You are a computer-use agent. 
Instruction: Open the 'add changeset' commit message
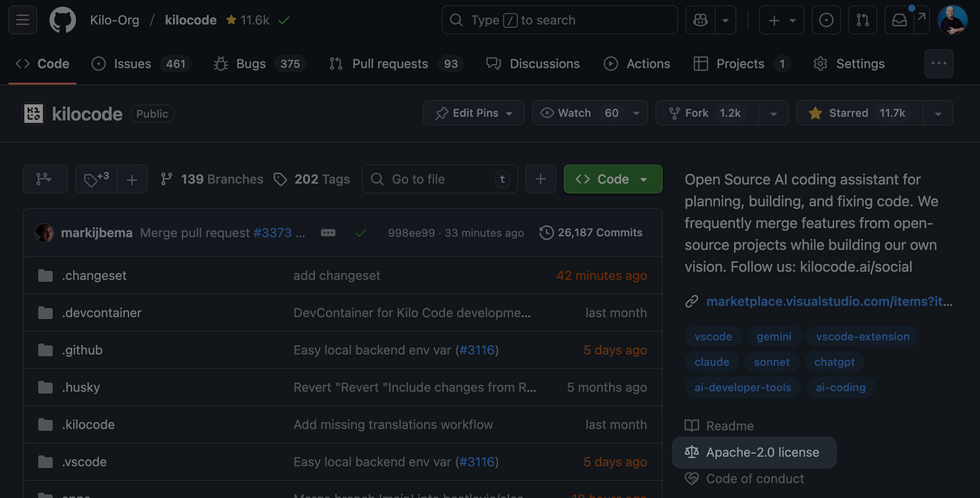337,275
